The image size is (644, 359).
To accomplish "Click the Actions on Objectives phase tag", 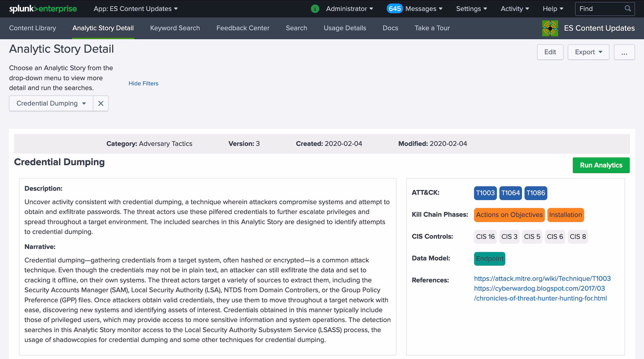I will (x=509, y=215).
